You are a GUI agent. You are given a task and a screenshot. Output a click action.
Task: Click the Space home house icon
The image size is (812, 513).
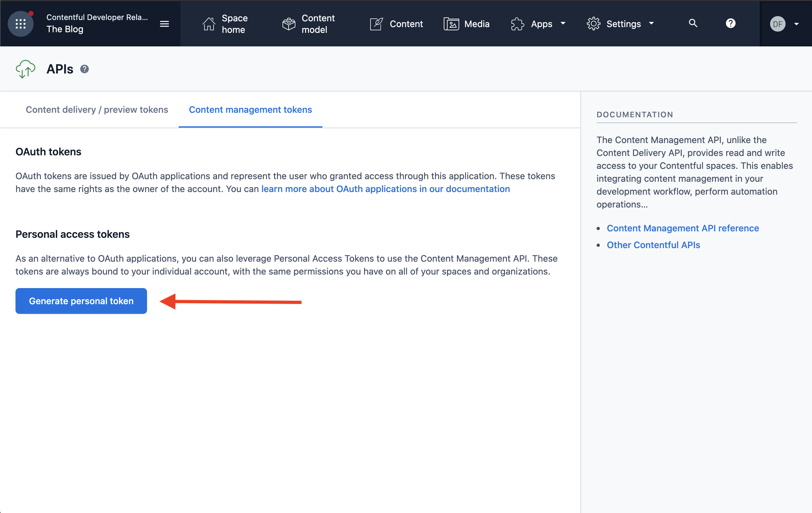coord(209,24)
